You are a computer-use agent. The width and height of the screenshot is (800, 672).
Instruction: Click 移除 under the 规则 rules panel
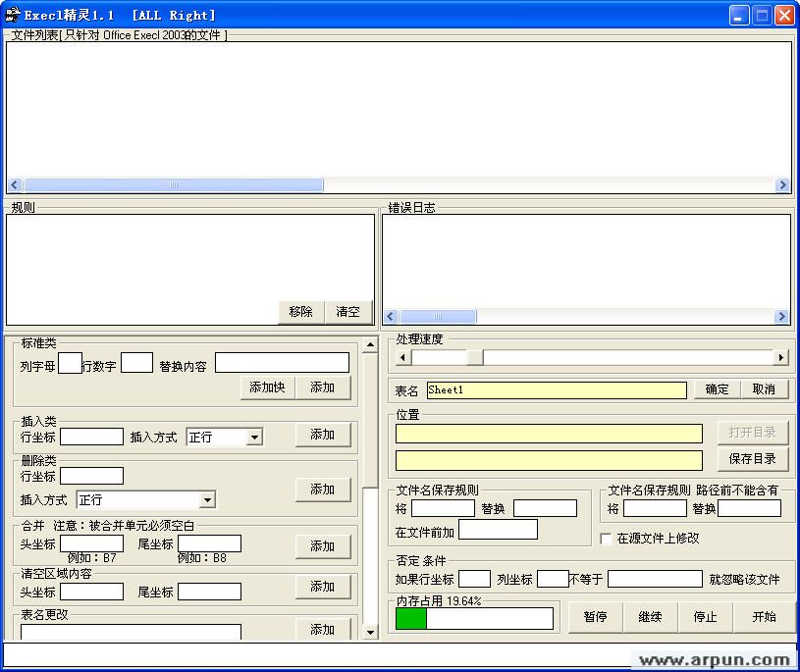tap(300, 311)
